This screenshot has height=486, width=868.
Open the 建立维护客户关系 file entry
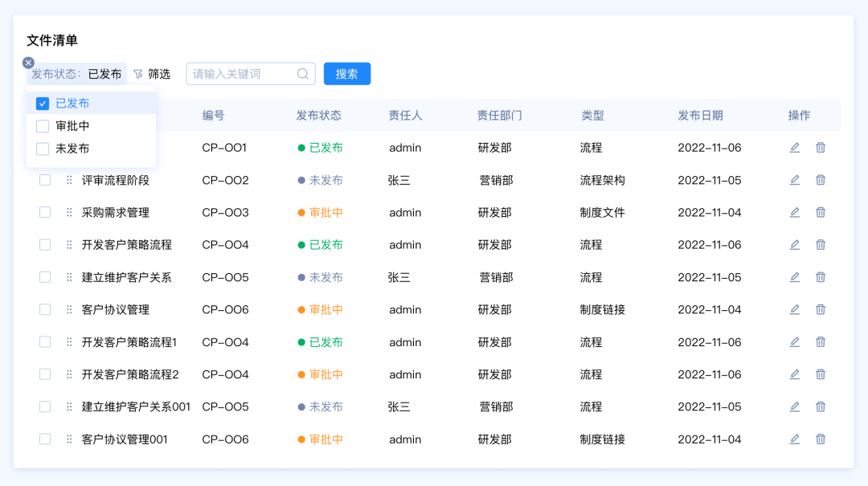coord(126,277)
